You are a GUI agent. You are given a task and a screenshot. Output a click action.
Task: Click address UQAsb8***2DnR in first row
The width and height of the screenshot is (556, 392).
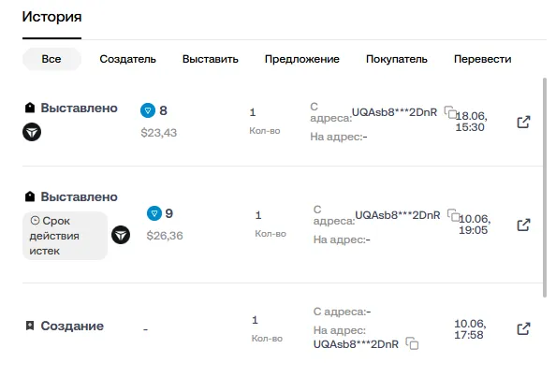394,112
